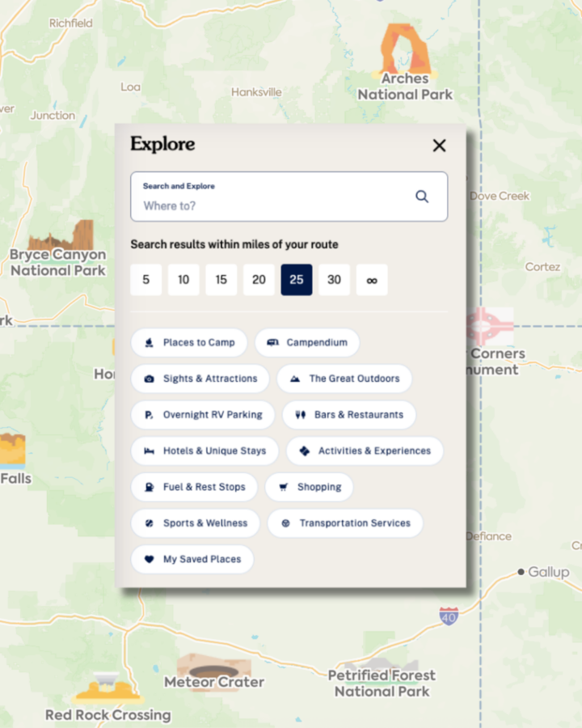Click the Richfield town label
Viewport: 582px width, 728px height.
(x=71, y=23)
